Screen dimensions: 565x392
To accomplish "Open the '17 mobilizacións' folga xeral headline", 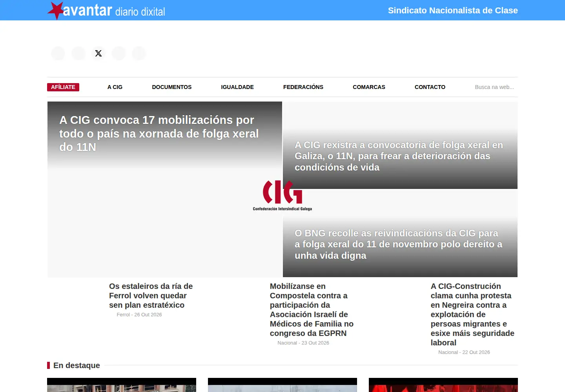I will pos(159,133).
